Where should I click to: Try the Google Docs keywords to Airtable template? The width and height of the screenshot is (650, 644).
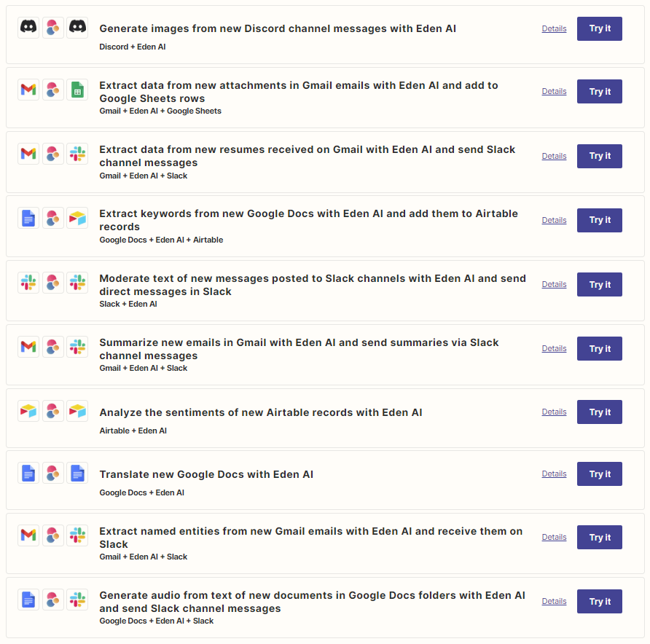click(x=600, y=221)
